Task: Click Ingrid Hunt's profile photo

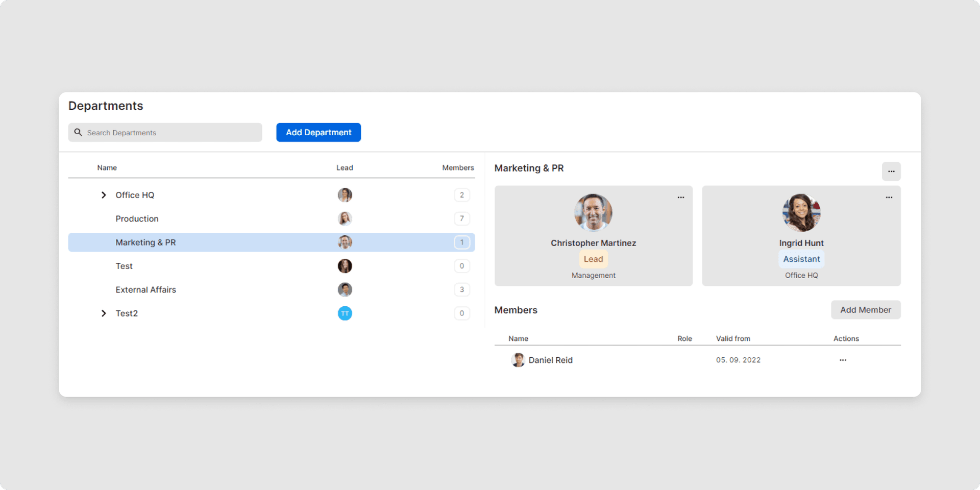Action: coord(801,212)
